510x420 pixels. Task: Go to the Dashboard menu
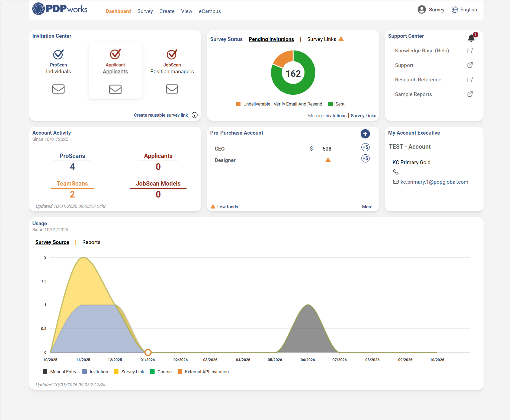point(118,11)
